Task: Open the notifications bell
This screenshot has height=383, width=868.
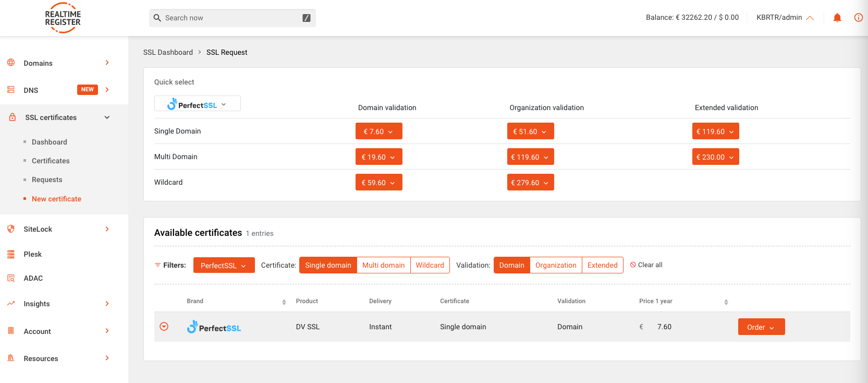Action: click(837, 18)
